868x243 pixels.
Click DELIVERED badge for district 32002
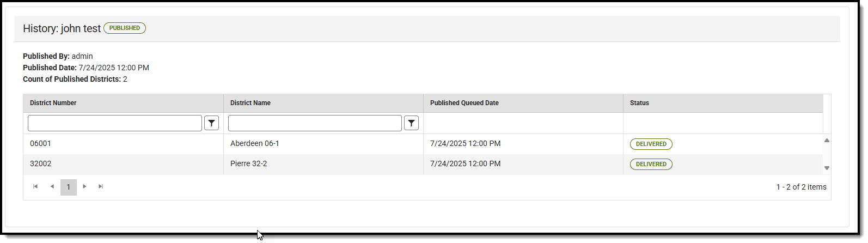(651, 165)
